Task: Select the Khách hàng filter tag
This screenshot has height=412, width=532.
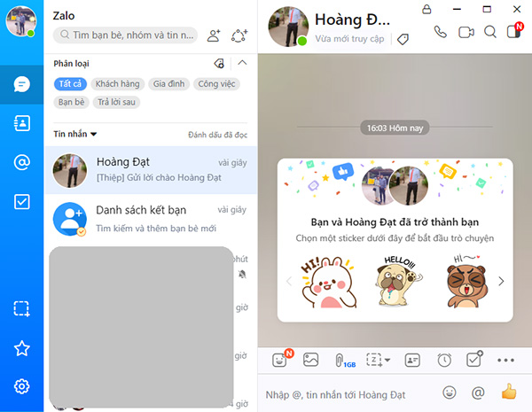Action: [117, 84]
